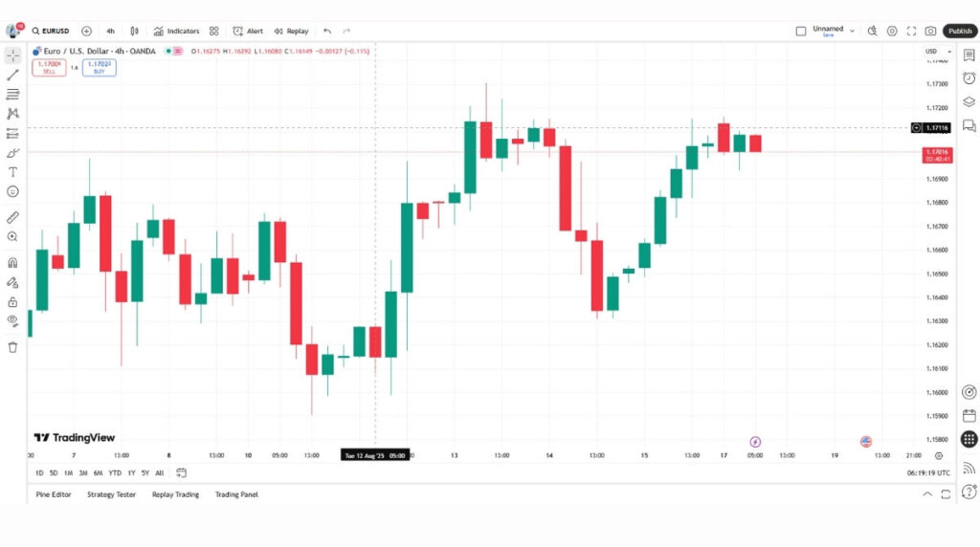
Task: Expand the Unnamed layout dropdown arrow
Action: click(852, 31)
